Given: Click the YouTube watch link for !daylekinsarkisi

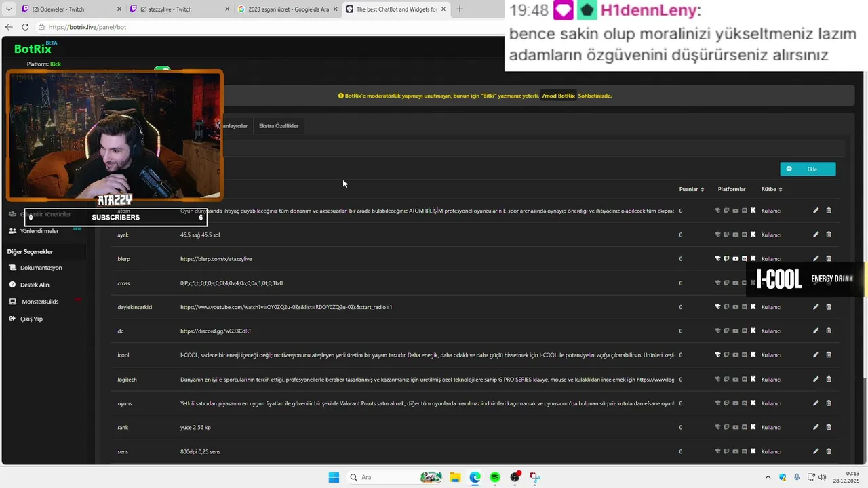Looking at the screenshot, I should tap(286, 307).
